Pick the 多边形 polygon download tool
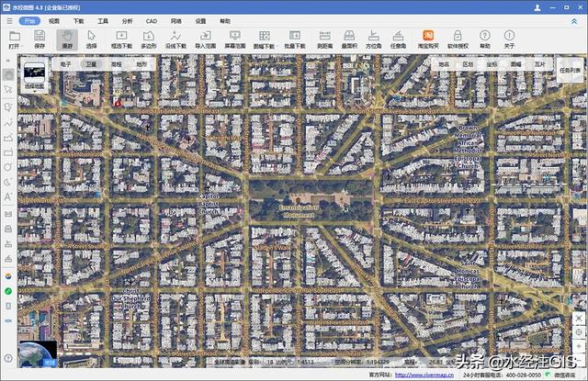 tap(149, 38)
